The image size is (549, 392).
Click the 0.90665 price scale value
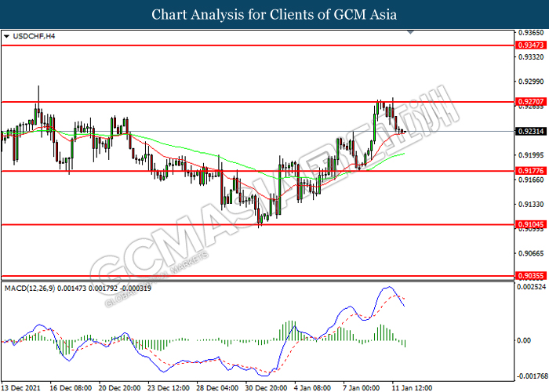coord(531,253)
